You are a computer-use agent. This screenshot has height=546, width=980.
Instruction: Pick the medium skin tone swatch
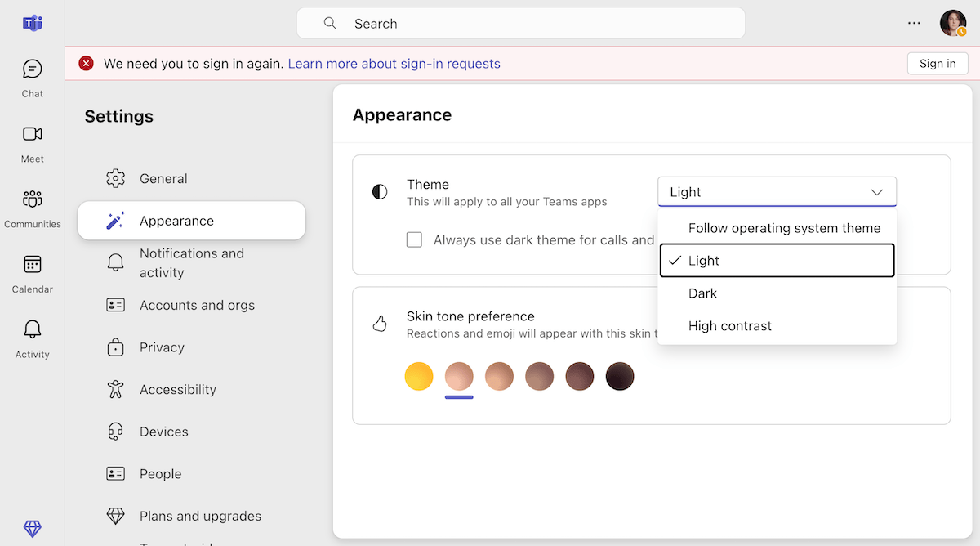click(539, 377)
